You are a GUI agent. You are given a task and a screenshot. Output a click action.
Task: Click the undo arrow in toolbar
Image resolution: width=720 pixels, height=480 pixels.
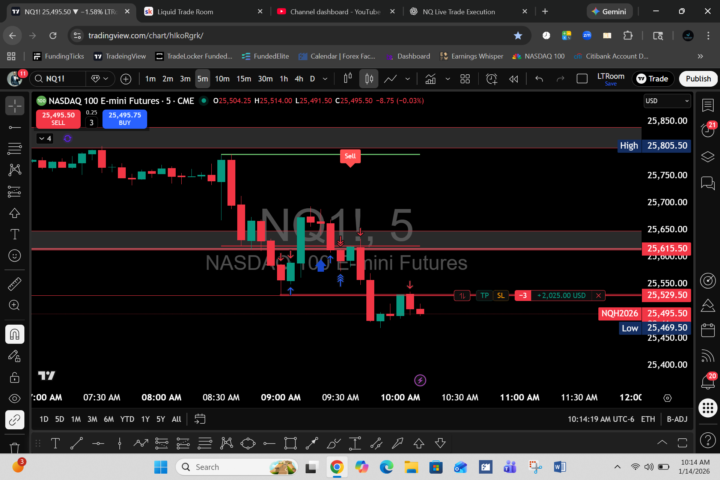(x=539, y=79)
